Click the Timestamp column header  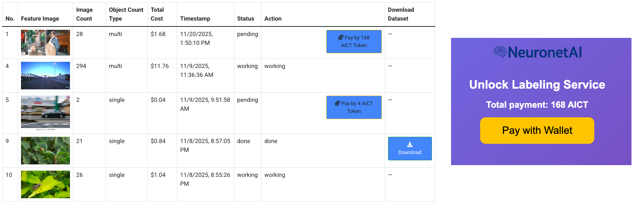click(195, 19)
